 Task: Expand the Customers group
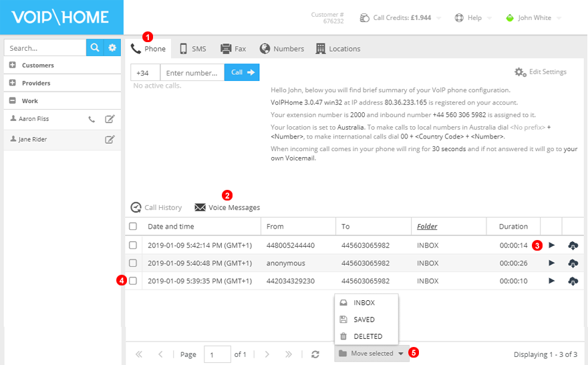pos(13,66)
